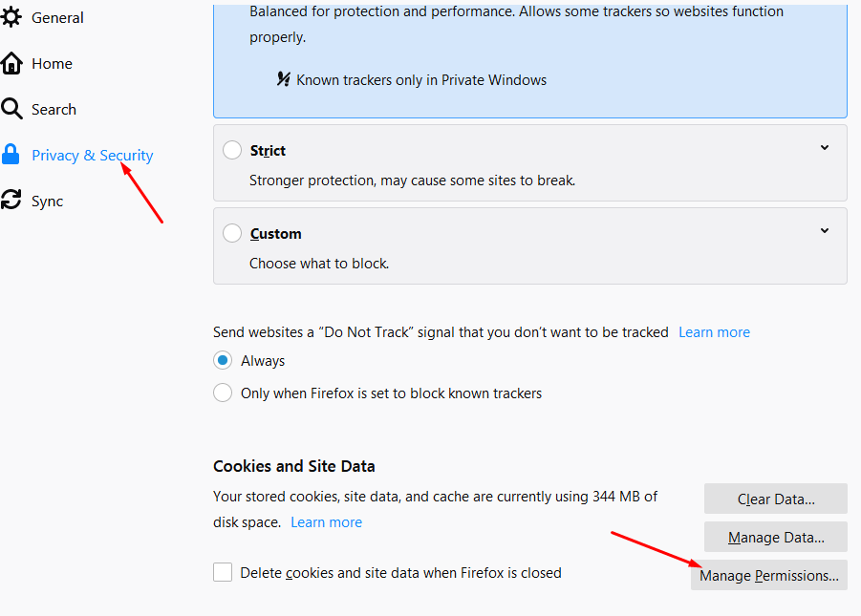Switch to the Sync settings category
The image size is (861, 616).
point(47,202)
